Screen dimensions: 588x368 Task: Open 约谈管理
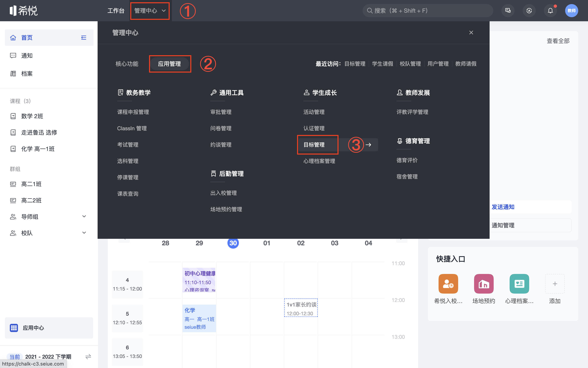pos(221,145)
